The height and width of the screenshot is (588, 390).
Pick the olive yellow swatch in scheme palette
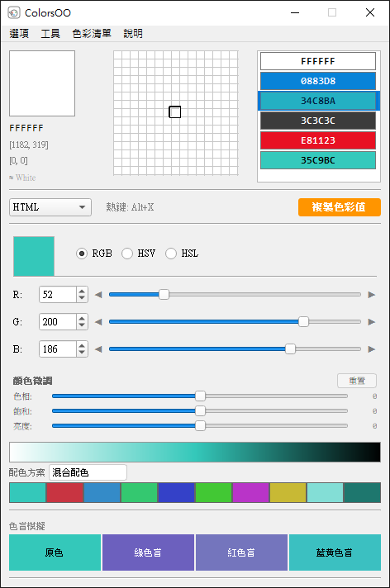(x=288, y=493)
